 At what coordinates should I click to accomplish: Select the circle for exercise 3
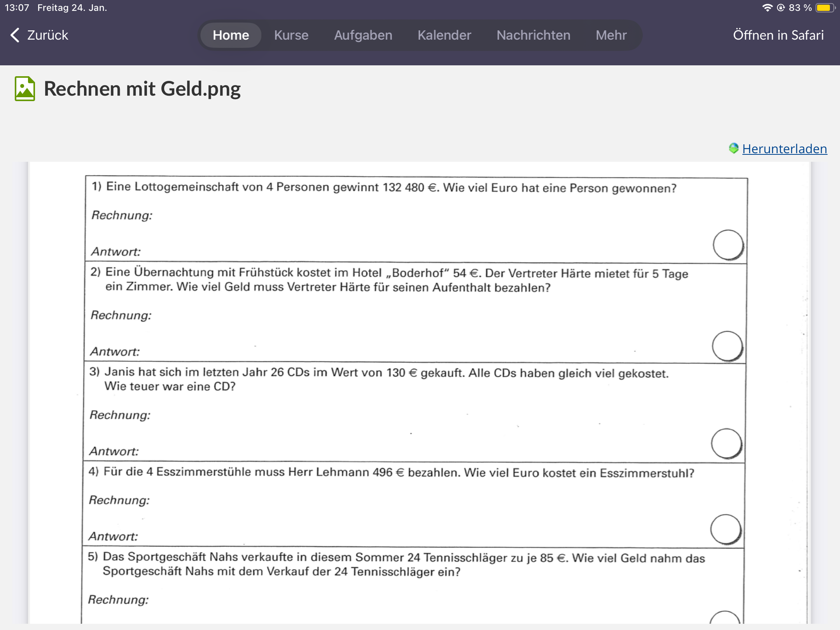[726, 444]
